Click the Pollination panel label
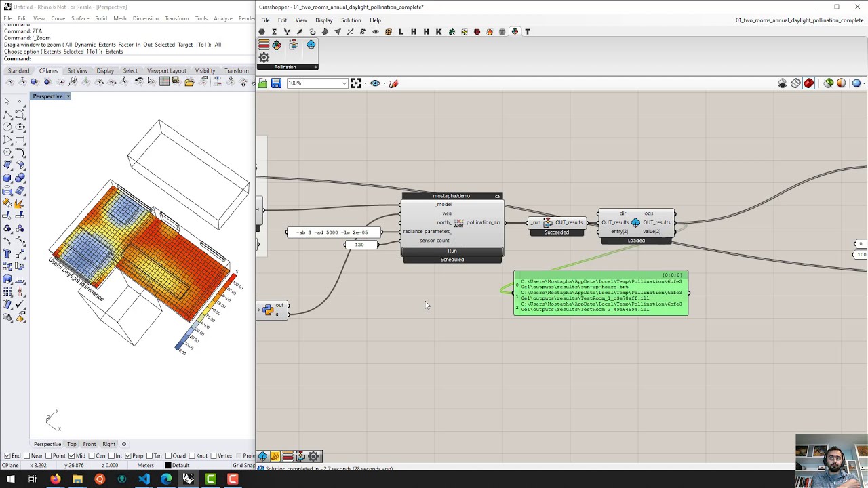The width and height of the screenshot is (868, 488). point(285,67)
